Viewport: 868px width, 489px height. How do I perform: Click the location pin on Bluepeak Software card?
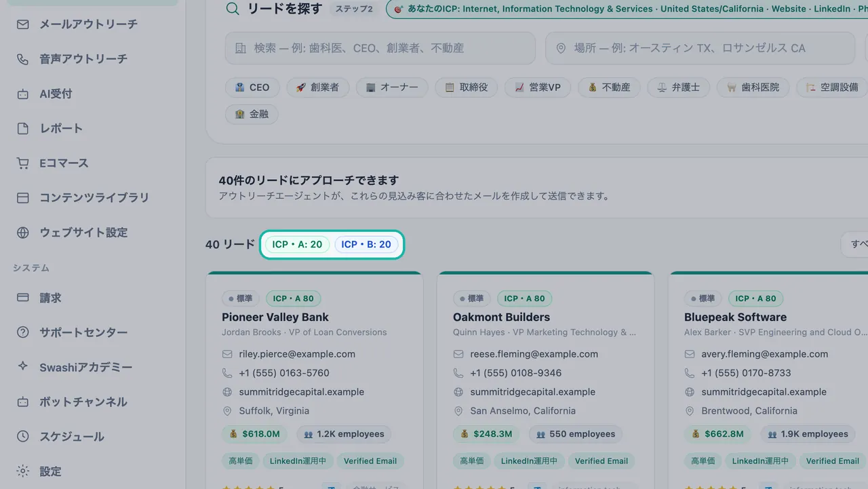689,411
